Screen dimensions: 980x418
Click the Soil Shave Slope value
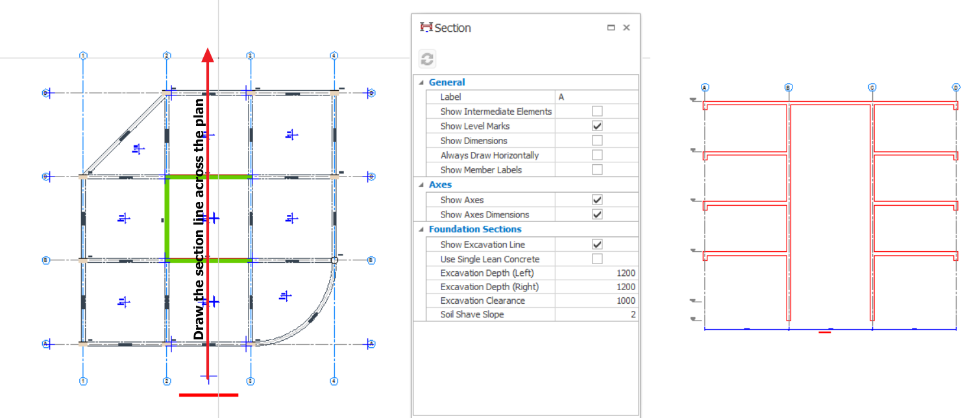[x=596, y=315]
